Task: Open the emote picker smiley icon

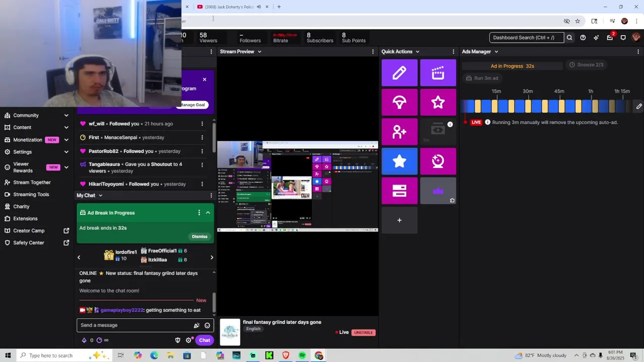Action: click(207, 325)
